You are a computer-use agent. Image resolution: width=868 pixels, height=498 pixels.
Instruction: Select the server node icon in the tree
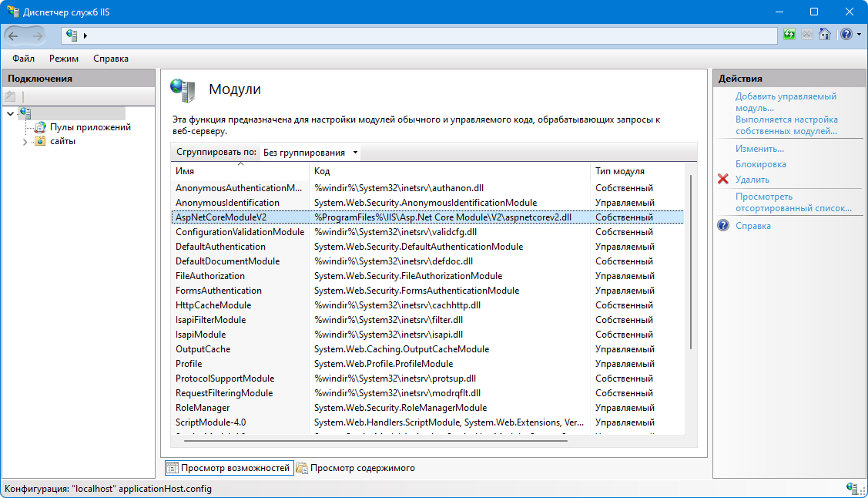pos(25,113)
